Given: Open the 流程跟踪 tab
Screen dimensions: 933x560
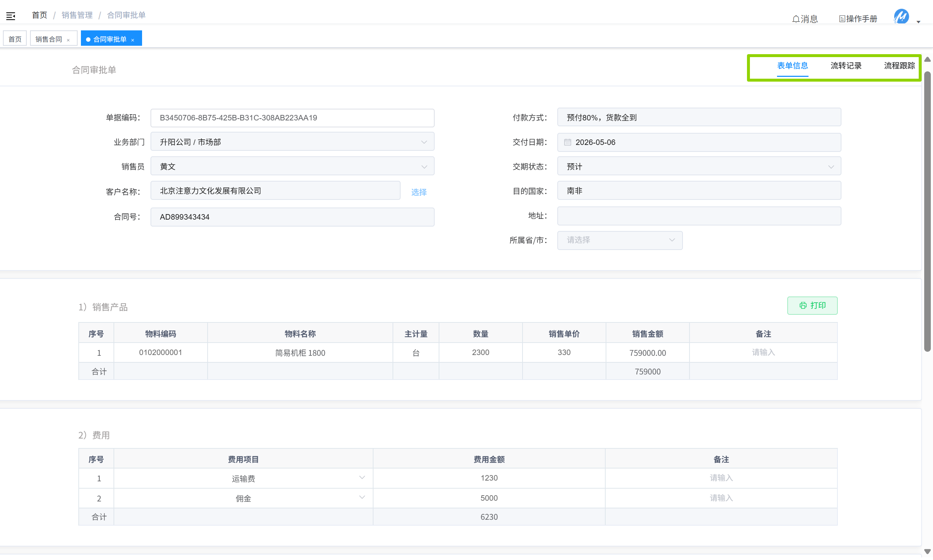Looking at the screenshot, I should pyautogui.click(x=899, y=66).
